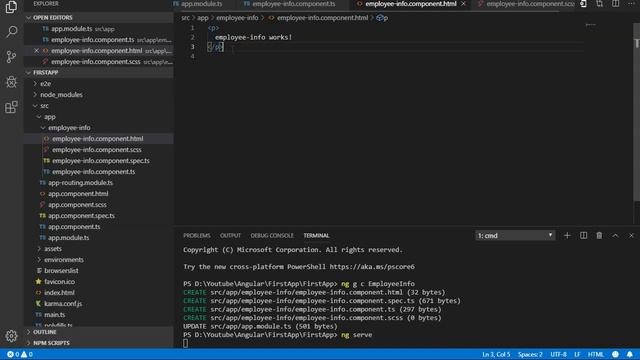Viewport: 640px width, 360px height.
Task: Open app.component.html file
Action: click(99, 193)
